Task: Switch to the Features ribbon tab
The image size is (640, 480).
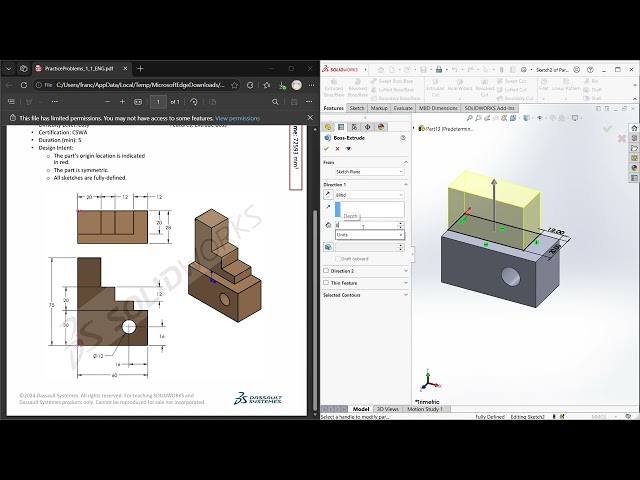Action: pyautogui.click(x=333, y=108)
